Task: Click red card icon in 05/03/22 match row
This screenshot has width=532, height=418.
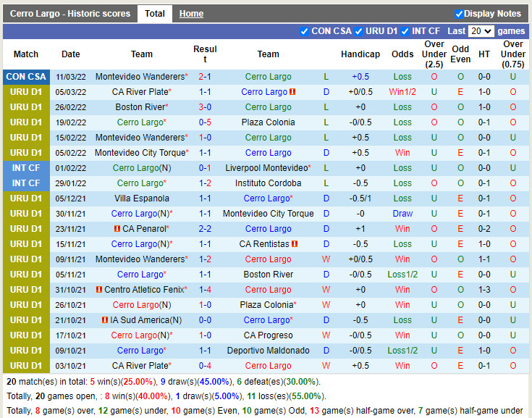Action: tap(292, 92)
